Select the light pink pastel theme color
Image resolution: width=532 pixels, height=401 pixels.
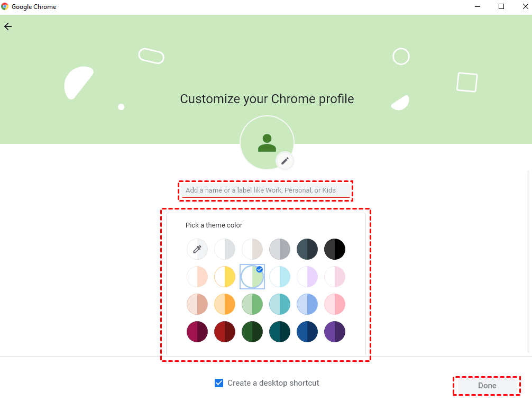click(335, 277)
